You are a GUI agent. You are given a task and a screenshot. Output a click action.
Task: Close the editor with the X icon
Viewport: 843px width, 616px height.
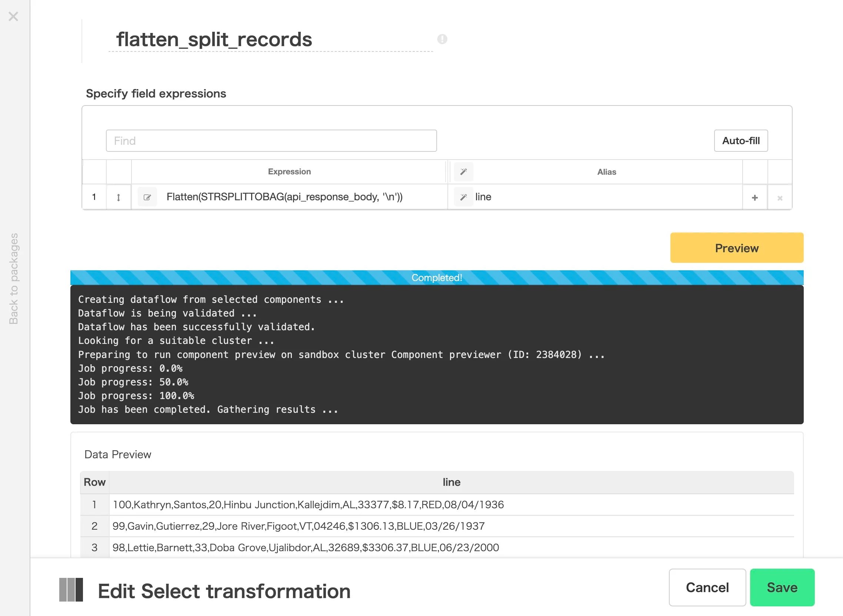pos(13,16)
